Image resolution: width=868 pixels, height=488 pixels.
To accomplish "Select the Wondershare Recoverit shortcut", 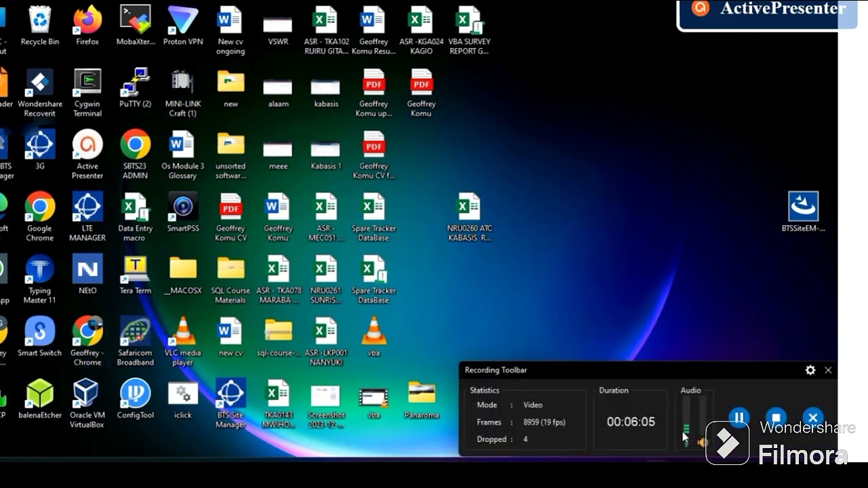I will coord(40,94).
